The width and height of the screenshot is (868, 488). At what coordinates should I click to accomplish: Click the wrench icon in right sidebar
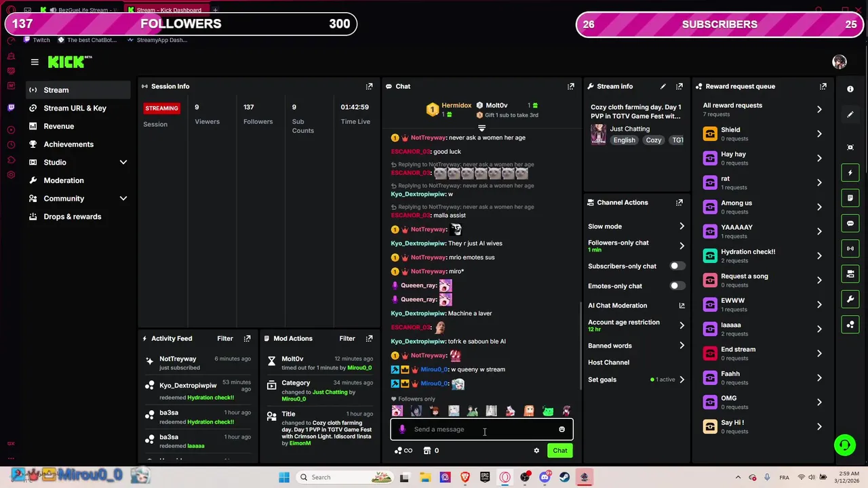tap(850, 299)
